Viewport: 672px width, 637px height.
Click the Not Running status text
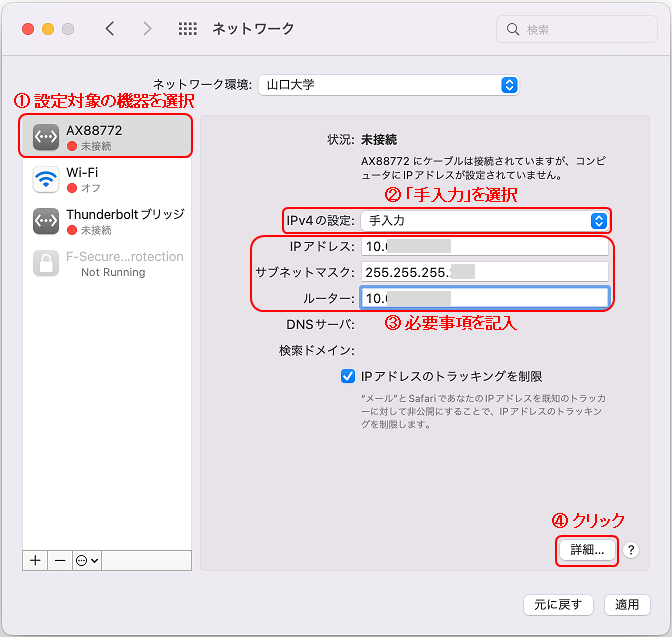tap(113, 272)
